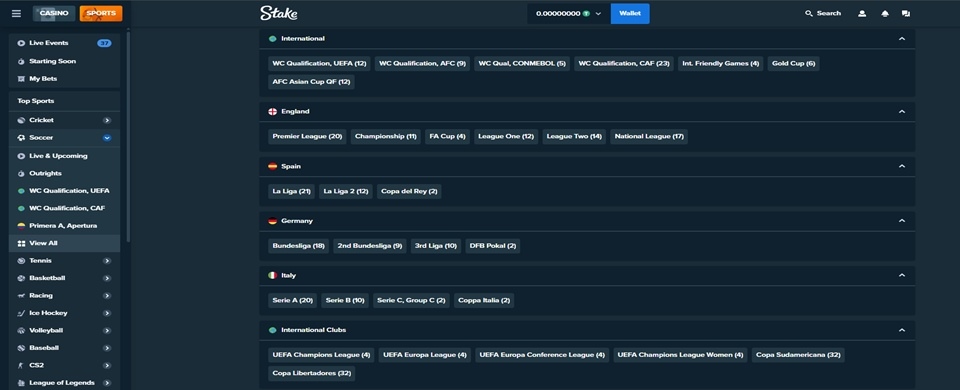Click the CS2 game icon
This screenshot has width=960, height=390.
point(21,366)
